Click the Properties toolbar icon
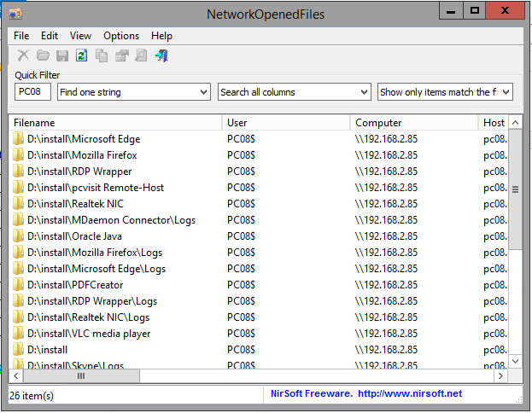Image resolution: width=532 pixels, height=413 pixels. [x=121, y=56]
